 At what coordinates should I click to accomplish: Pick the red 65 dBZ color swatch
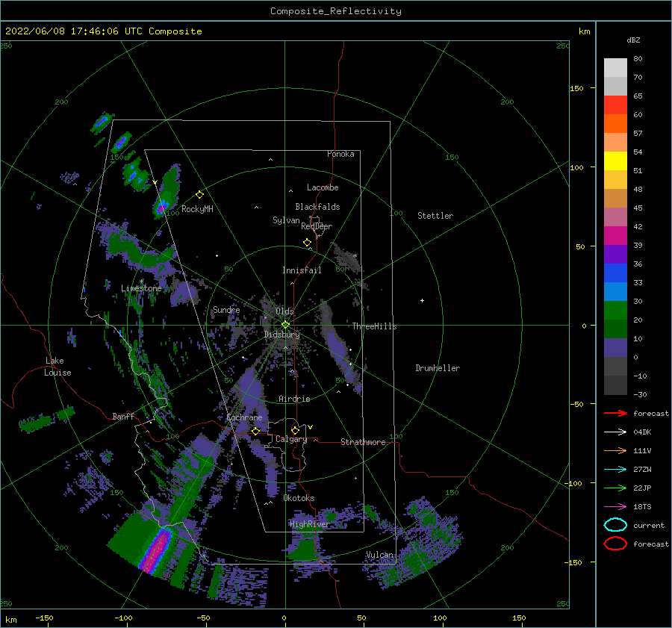615,105
